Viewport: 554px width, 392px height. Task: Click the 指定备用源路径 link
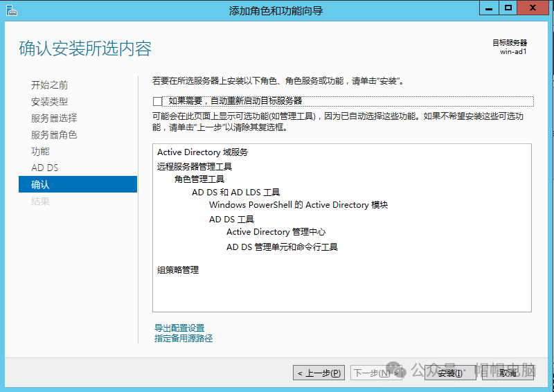(x=184, y=338)
